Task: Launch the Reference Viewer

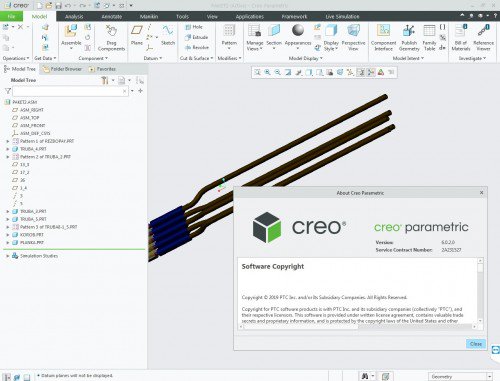Action: (x=483, y=37)
